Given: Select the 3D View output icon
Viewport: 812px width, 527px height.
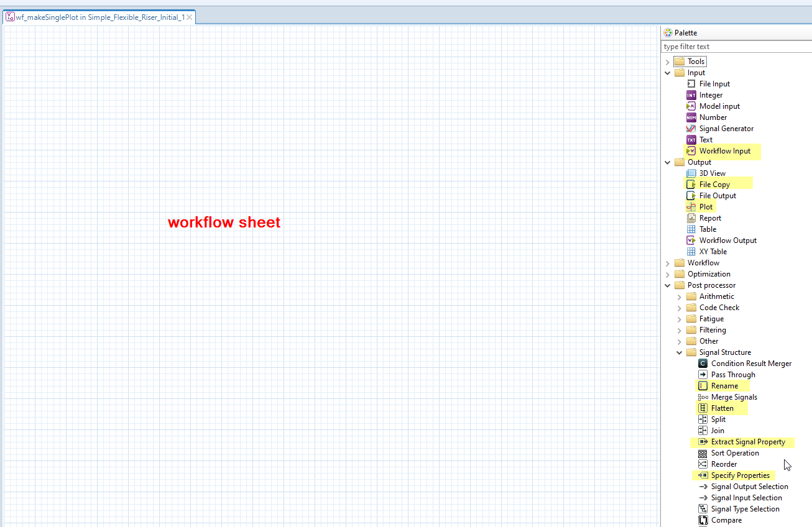Looking at the screenshot, I should click(691, 173).
